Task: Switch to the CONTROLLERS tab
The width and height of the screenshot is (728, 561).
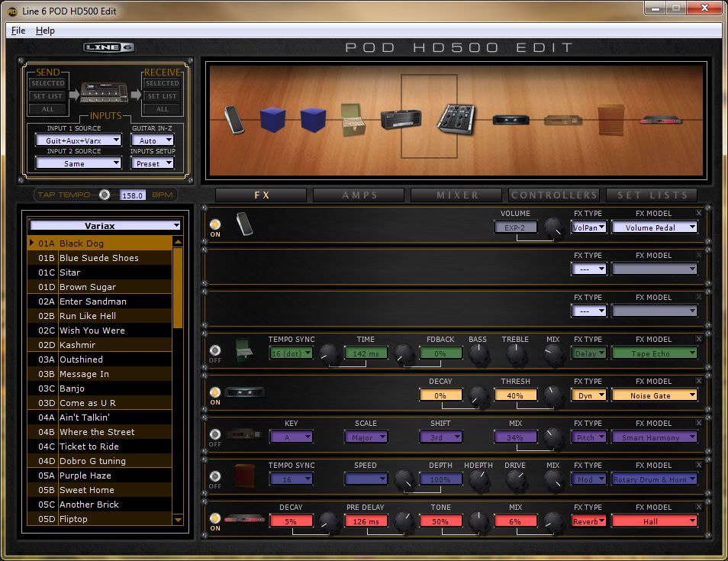Action: 554,195
